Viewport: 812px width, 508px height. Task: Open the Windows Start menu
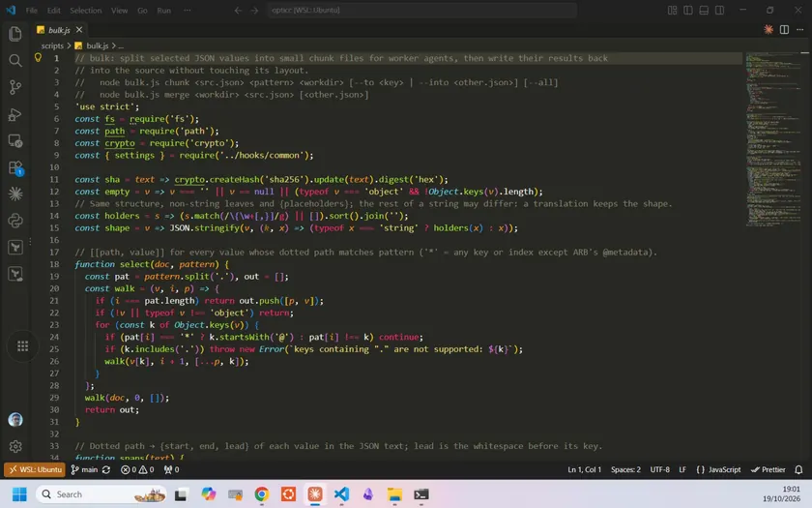19,494
